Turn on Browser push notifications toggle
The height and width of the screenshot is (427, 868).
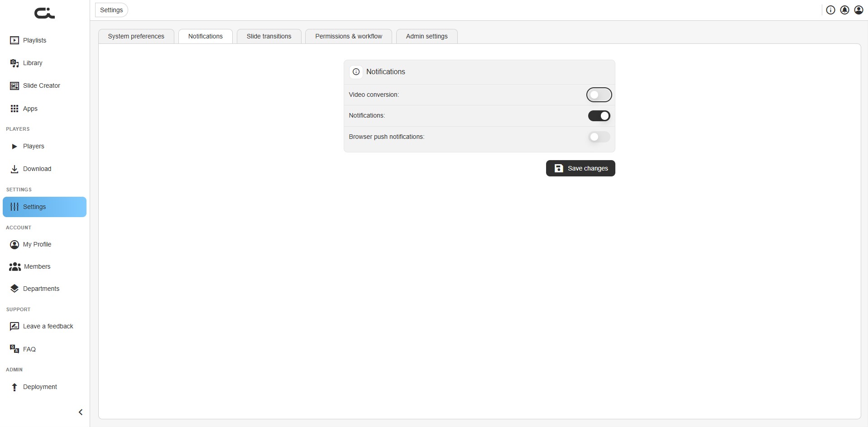point(599,137)
